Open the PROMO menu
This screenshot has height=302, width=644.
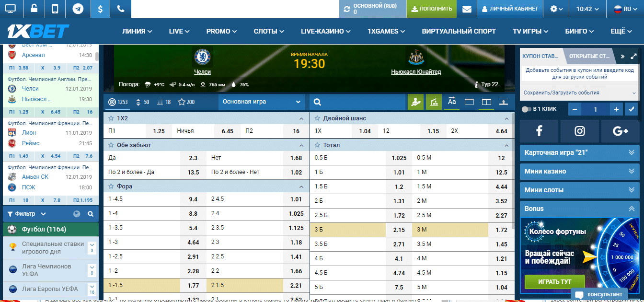(x=221, y=31)
